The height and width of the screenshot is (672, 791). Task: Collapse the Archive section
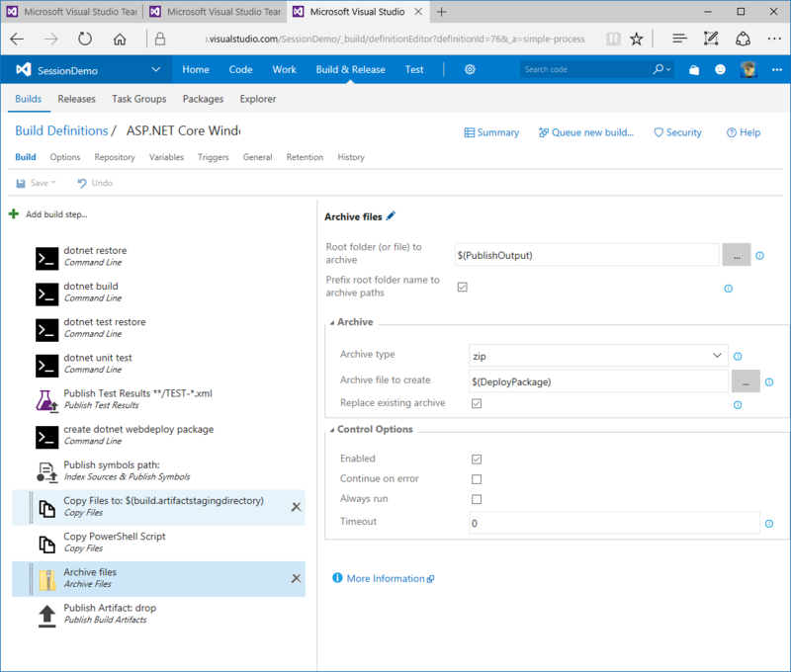coord(332,322)
